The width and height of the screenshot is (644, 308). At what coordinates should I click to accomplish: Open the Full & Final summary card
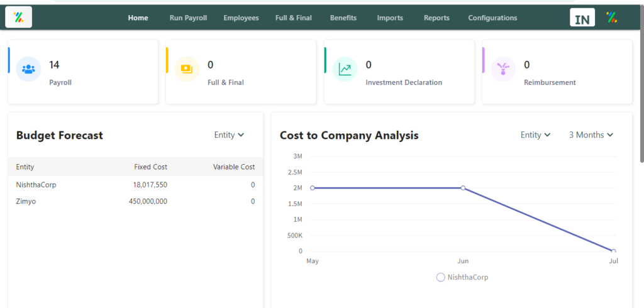pos(241,72)
